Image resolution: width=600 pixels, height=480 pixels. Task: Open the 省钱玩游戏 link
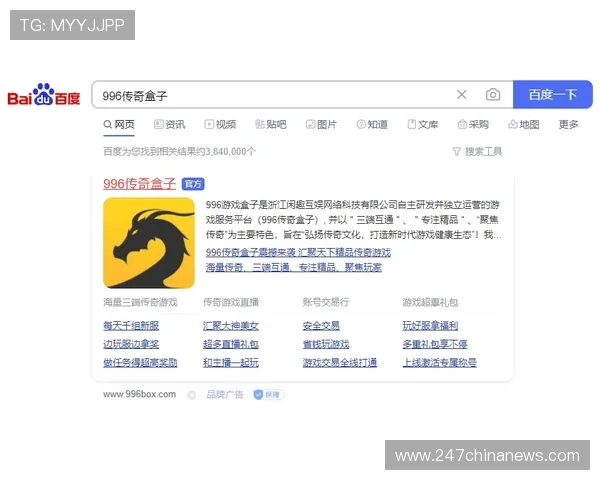coord(326,344)
